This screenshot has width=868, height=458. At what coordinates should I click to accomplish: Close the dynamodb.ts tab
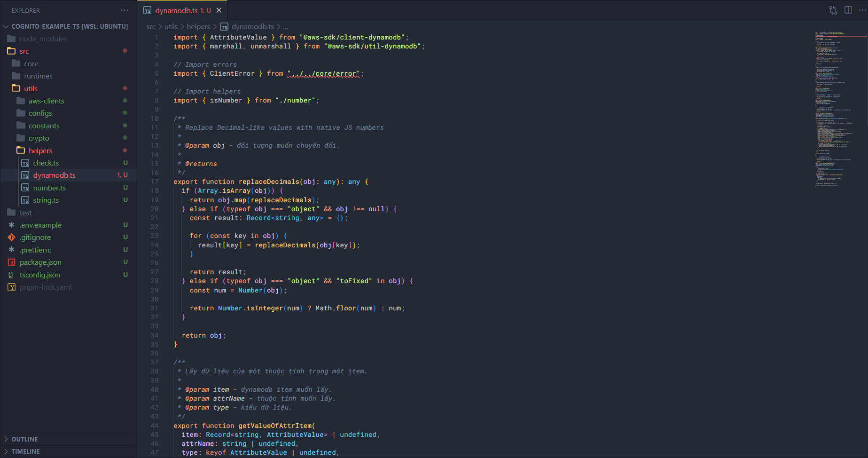pyautogui.click(x=219, y=10)
